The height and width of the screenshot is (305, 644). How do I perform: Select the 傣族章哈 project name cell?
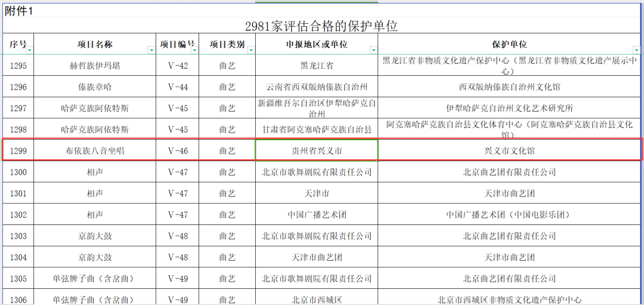point(95,87)
